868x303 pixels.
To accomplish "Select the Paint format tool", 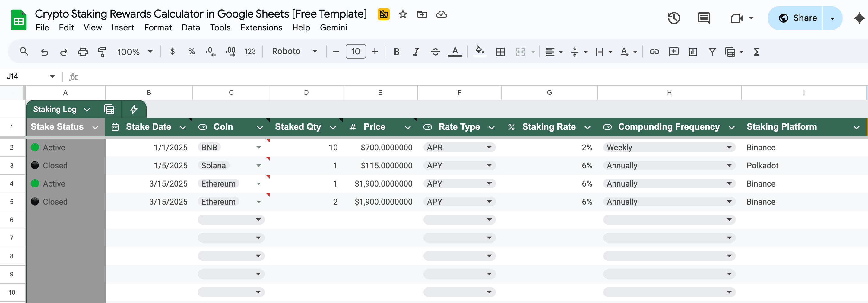I will point(101,52).
